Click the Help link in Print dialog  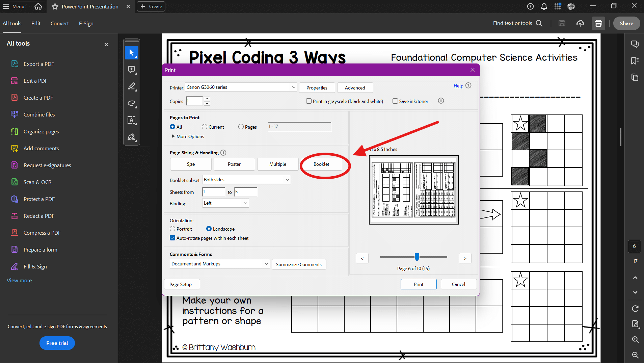[458, 86]
